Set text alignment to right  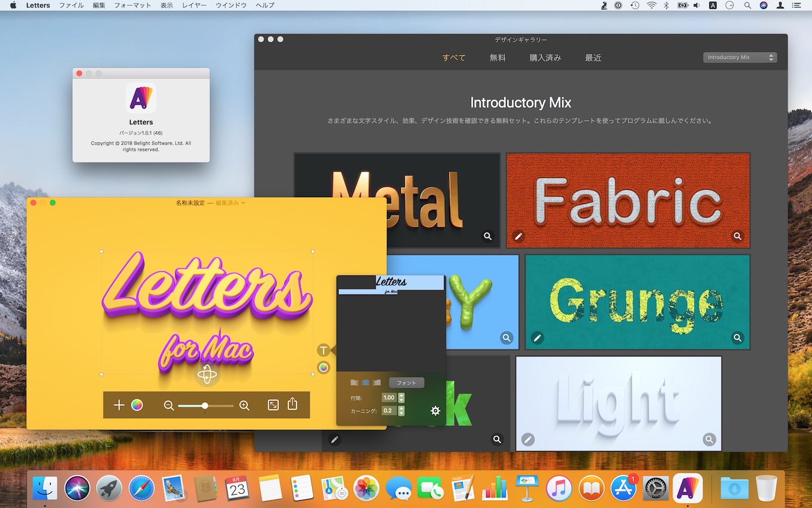pos(376,382)
